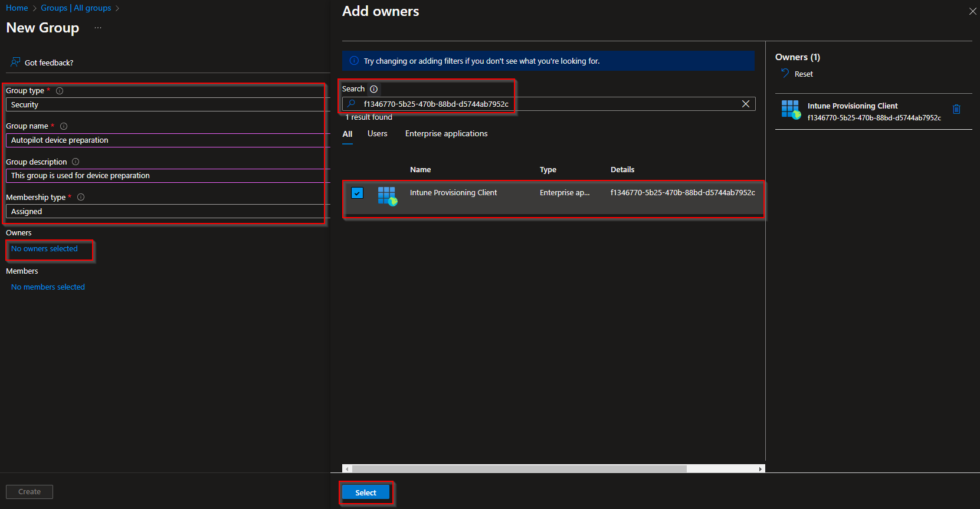Switch to the Enterprise applications tab

tap(446, 134)
